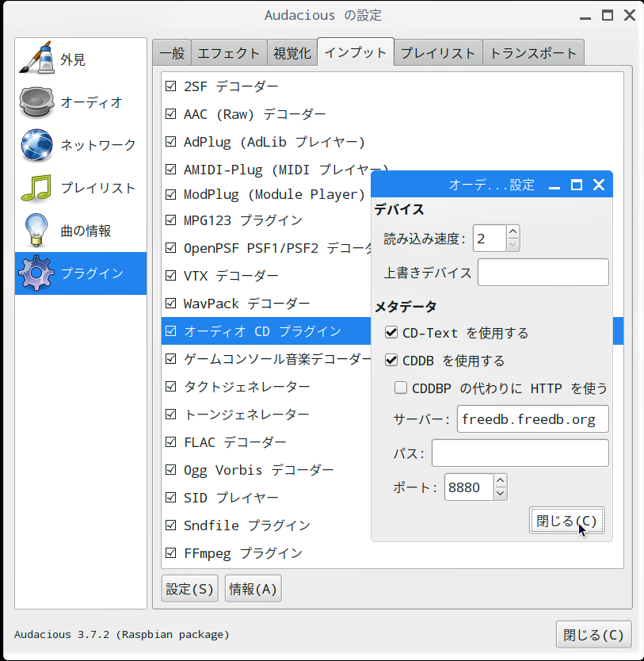Viewport: 644px width, 661px height.
Task: Click the ポート number field
Action: pos(469,487)
